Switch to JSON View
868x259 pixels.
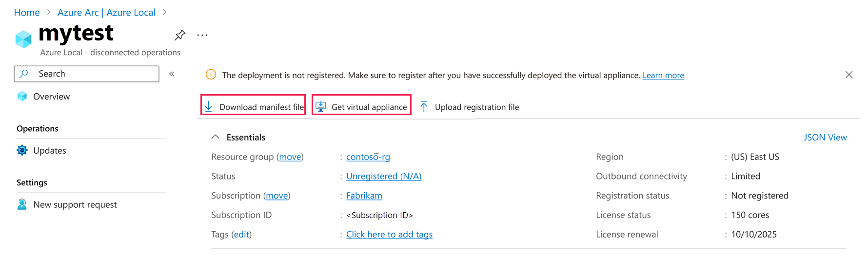(825, 138)
